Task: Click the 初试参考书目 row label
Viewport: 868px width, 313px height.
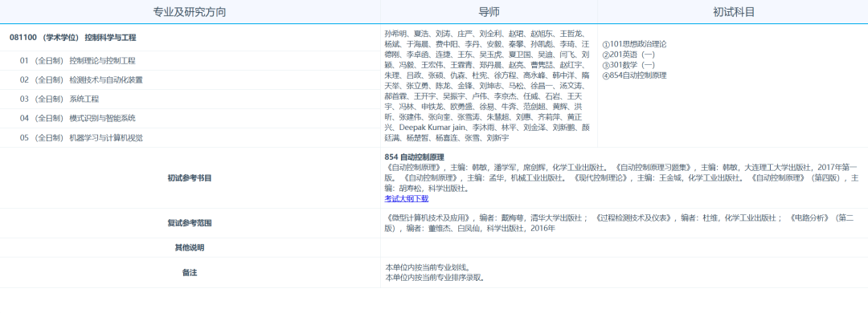Action: click(190, 178)
